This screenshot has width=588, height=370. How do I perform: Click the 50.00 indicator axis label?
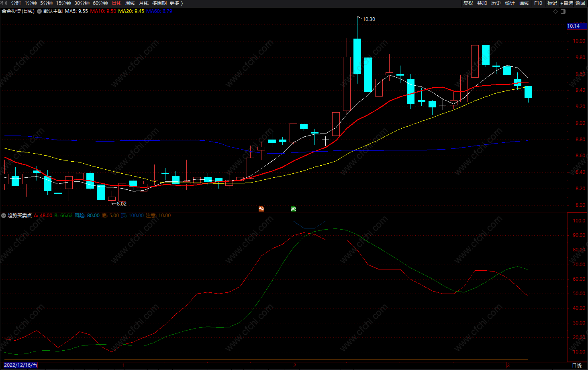(x=579, y=294)
